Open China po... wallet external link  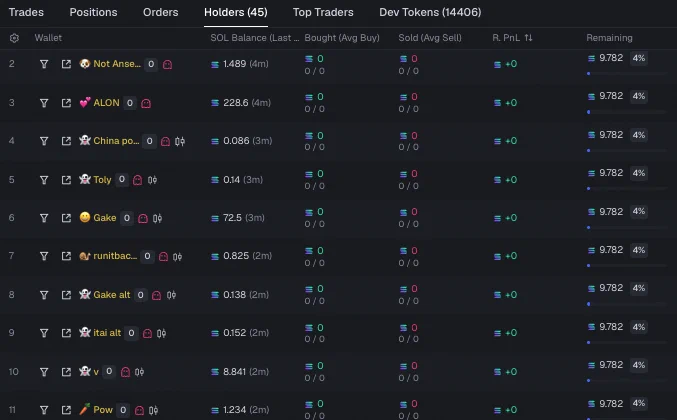click(x=66, y=141)
